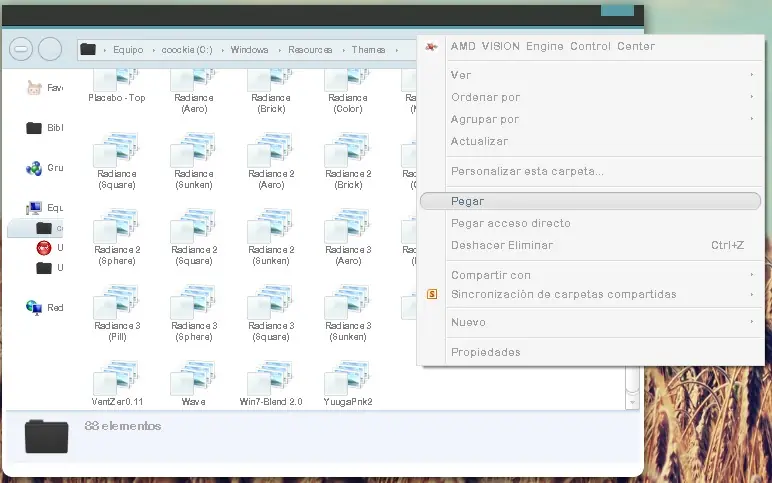Click the teal title bar window button
This screenshot has height=483, width=772.
[617, 10]
